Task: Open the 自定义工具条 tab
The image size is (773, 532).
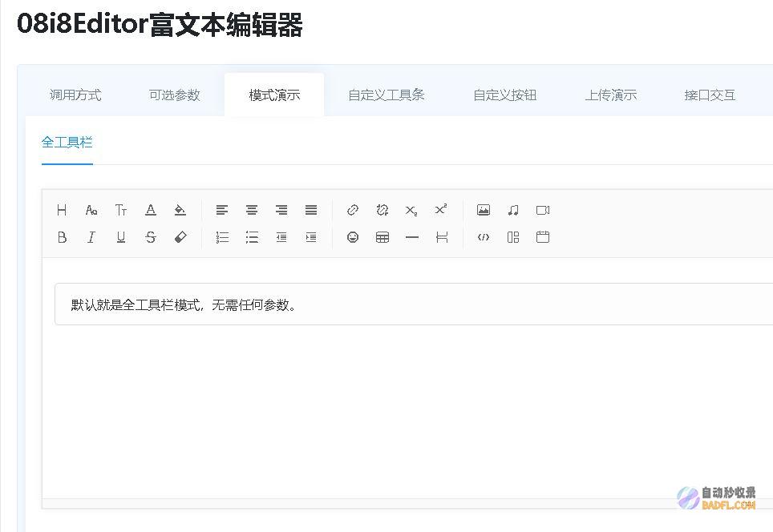Action: [386, 95]
